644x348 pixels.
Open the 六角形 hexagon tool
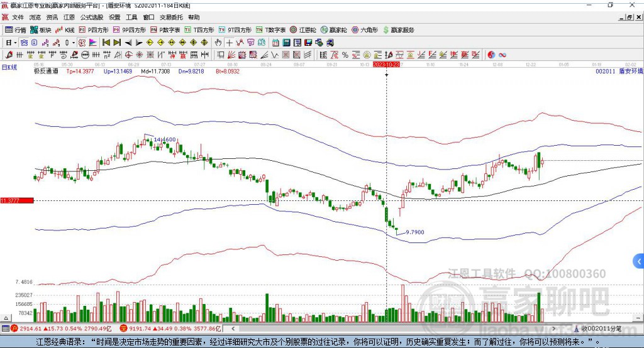pos(365,30)
